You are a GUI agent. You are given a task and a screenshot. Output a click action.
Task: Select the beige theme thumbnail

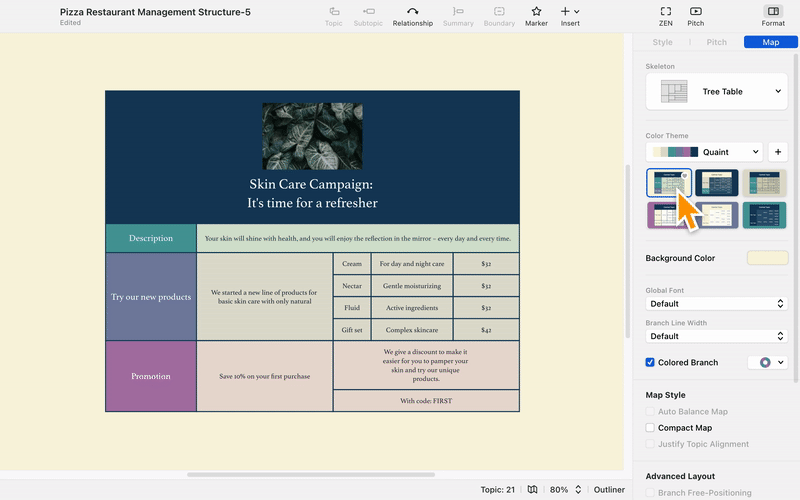[764, 183]
